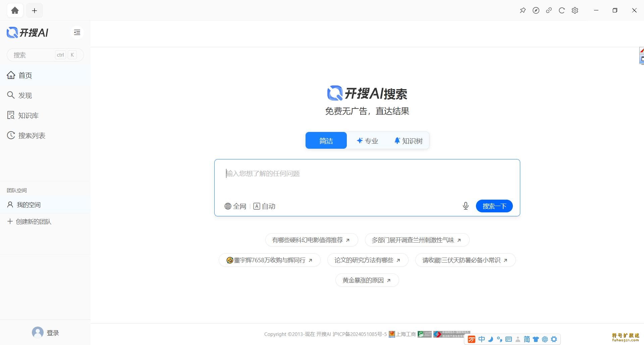Select the 简洁 mode tab

click(x=326, y=140)
